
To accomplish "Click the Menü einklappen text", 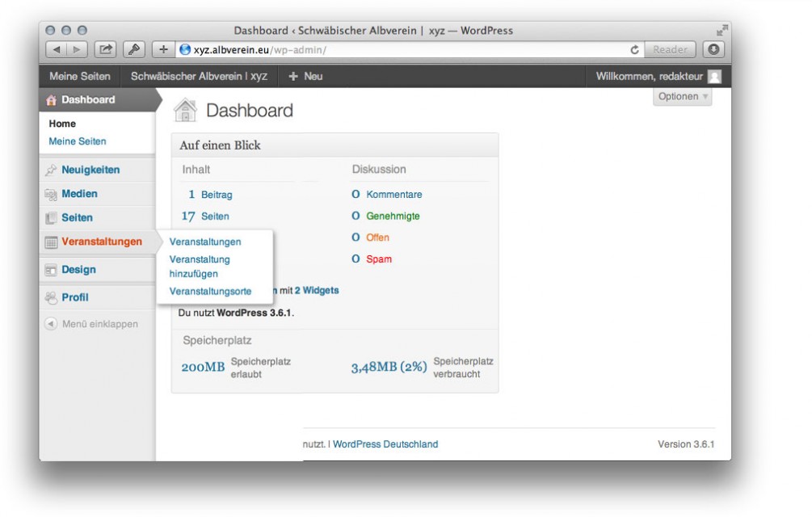I will 100,324.
